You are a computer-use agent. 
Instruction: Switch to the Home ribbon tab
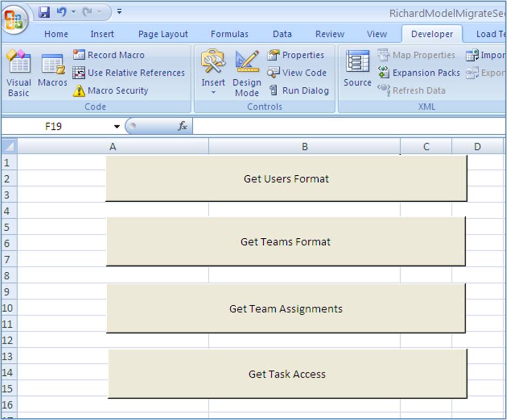[x=56, y=34]
